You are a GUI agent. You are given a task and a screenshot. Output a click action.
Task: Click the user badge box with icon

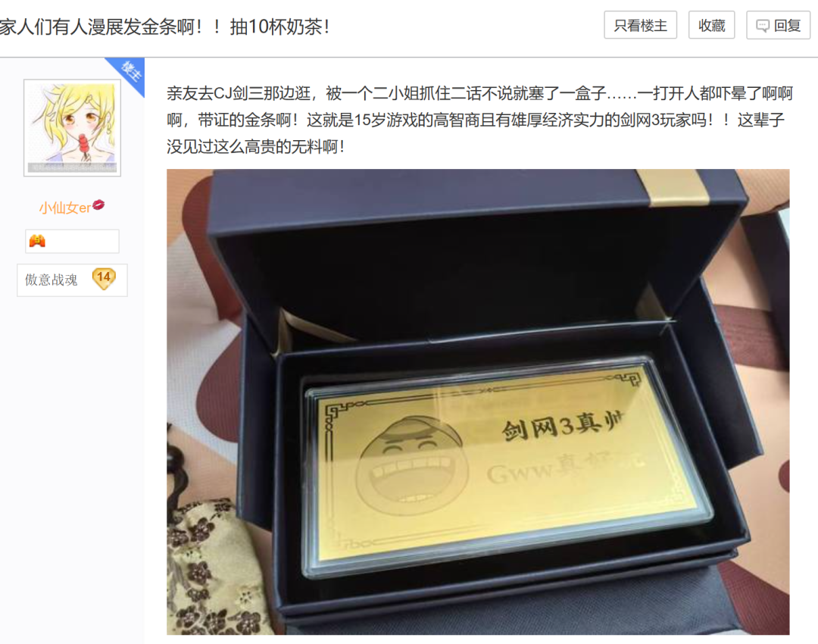[72, 241]
